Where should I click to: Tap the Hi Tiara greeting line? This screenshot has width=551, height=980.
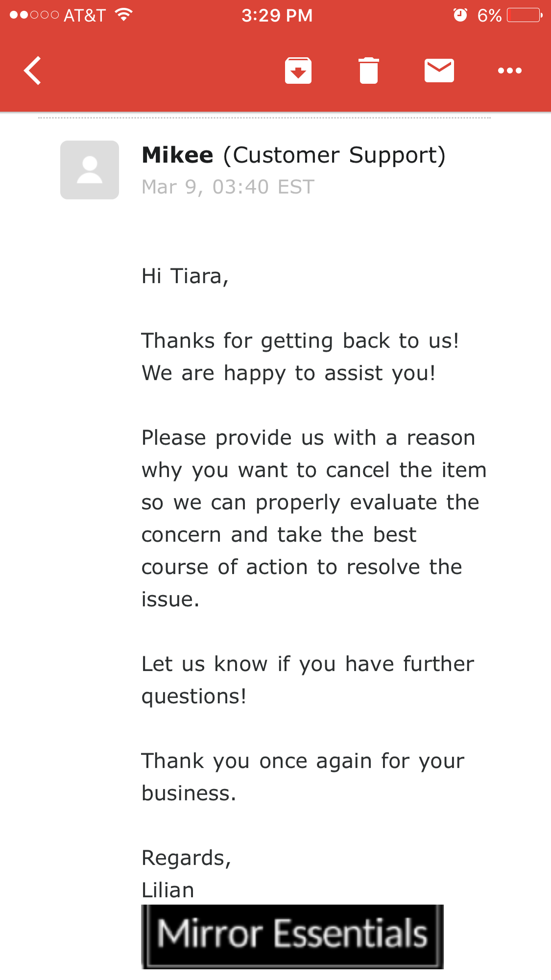[x=185, y=276]
